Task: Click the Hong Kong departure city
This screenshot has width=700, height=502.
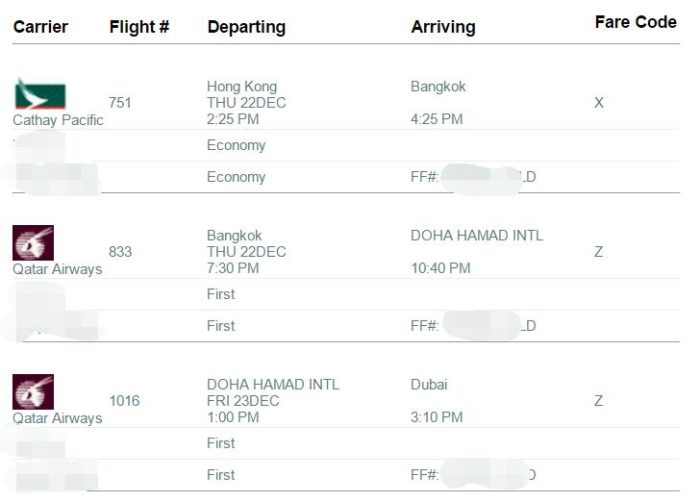Action: 242,86
